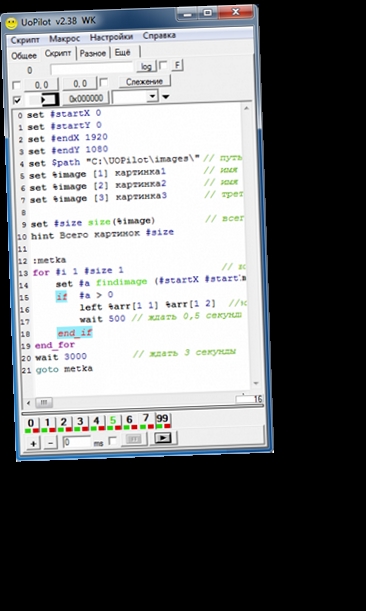Click line 'hint Всего картинок #size'

tap(103, 234)
